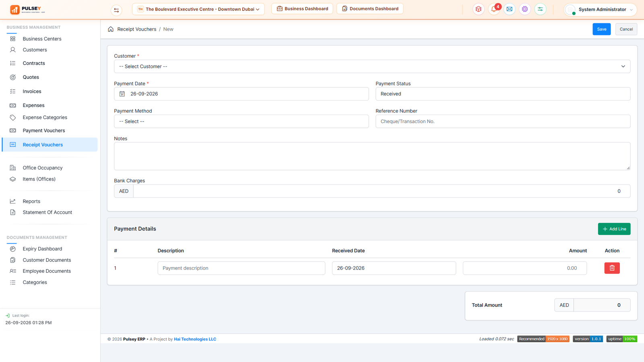Select Receipt Vouchers in sidebar
Screen dimensions: 644x362
pos(50,145)
